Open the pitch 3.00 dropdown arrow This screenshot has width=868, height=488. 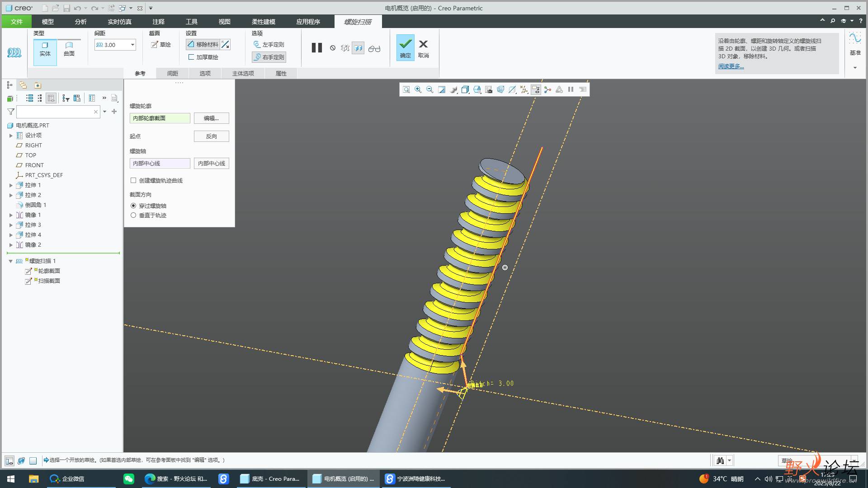coord(132,45)
